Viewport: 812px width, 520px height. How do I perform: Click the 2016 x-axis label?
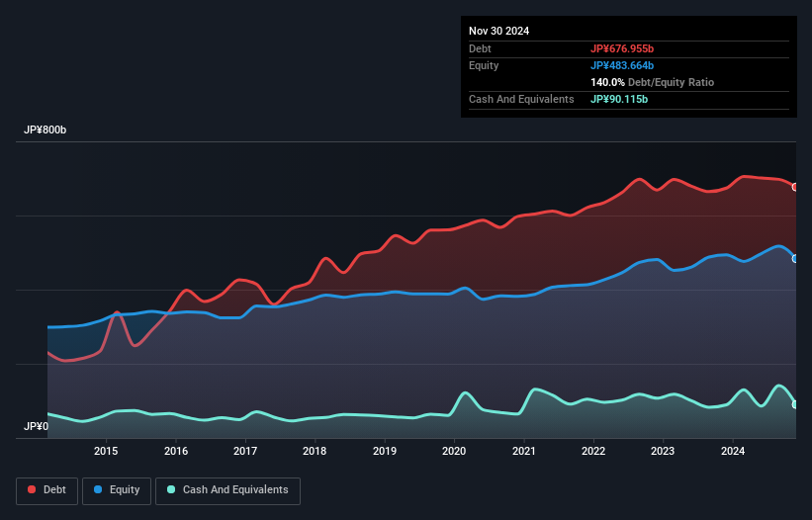click(176, 451)
